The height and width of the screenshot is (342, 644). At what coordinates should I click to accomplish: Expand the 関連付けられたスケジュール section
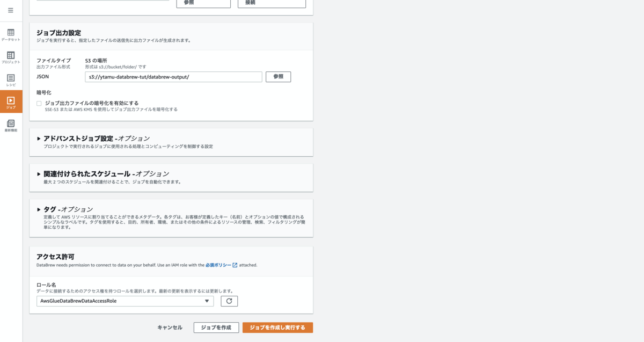tap(39, 173)
